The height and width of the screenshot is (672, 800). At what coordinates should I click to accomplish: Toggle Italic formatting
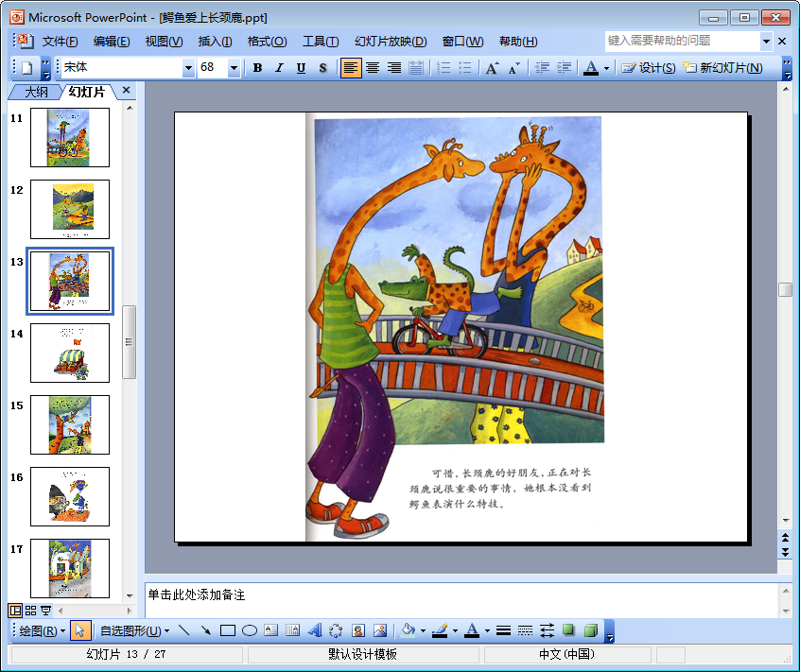coord(279,68)
